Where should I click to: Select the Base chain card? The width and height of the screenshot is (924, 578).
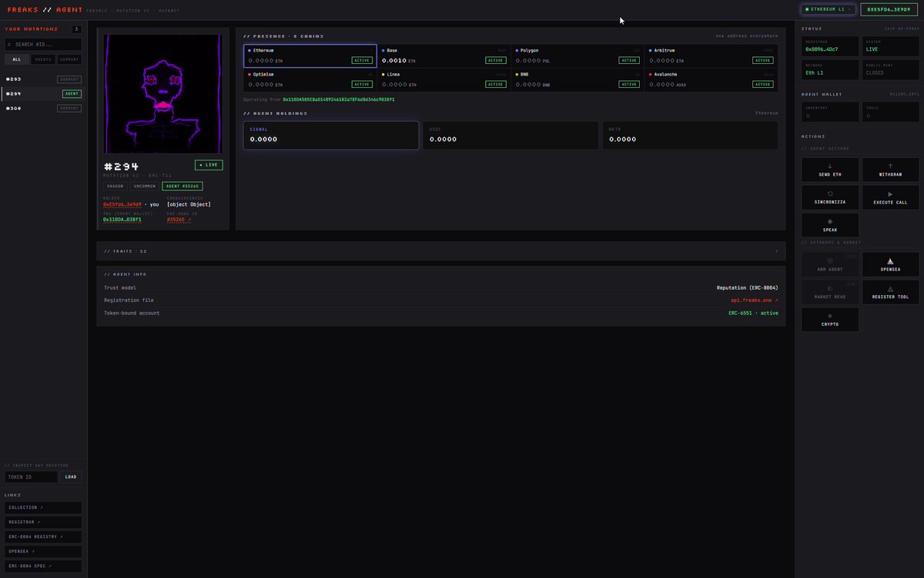[444, 55]
